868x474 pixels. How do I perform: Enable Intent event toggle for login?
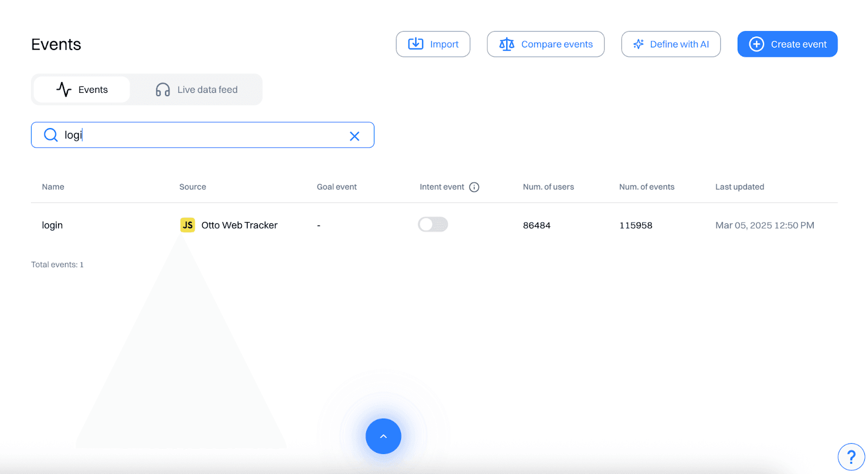(x=432, y=224)
